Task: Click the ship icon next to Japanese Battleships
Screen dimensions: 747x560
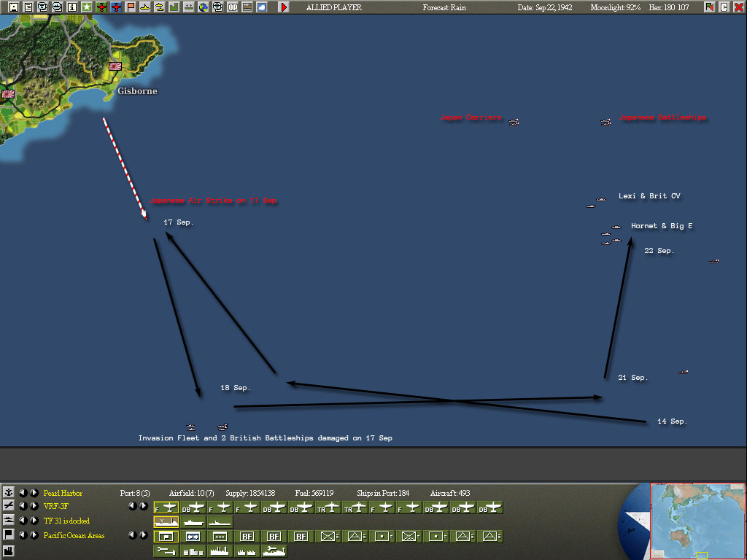Action: [x=605, y=122]
